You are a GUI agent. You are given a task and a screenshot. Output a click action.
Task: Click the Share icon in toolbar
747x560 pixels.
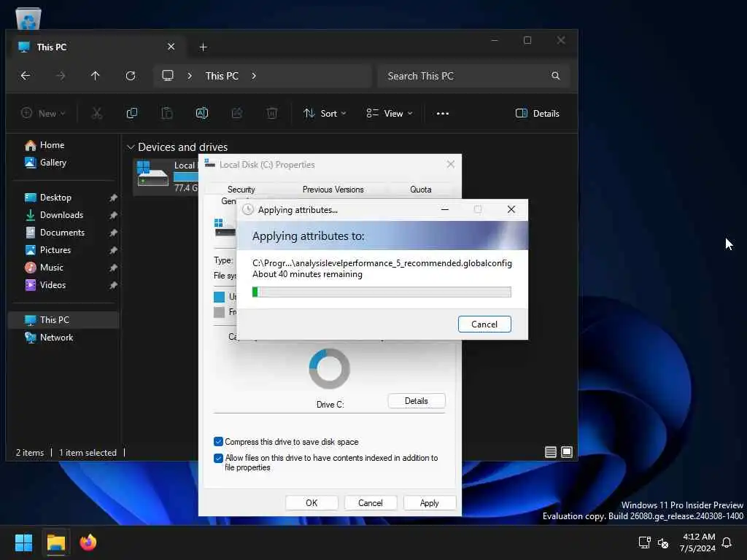[237, 113]
